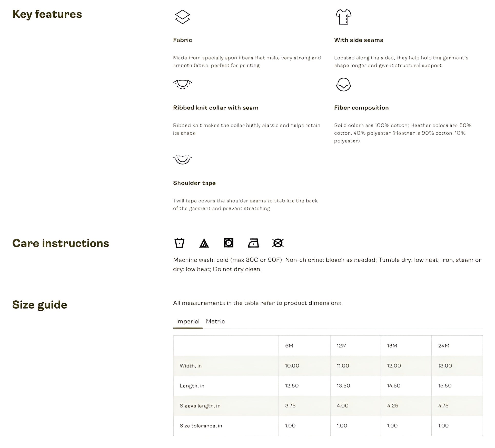Click the non-chlorine bleach triangle icon

click(x=204, y=243)
